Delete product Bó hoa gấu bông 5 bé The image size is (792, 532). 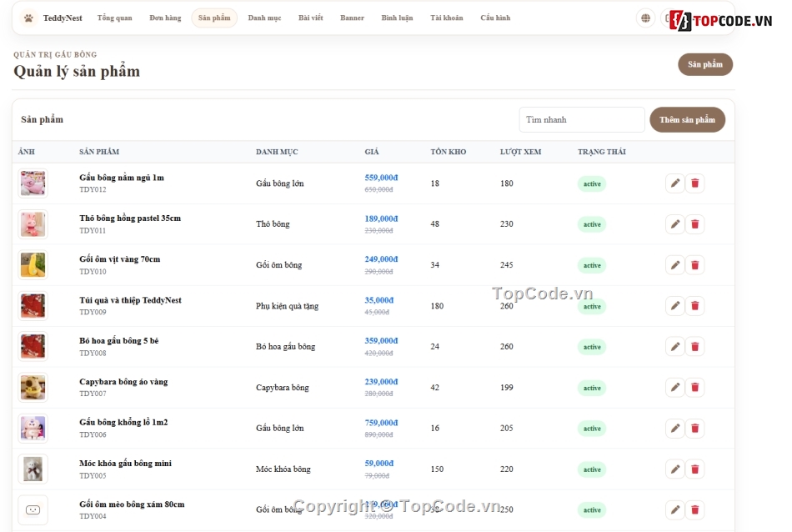[695, 347]
